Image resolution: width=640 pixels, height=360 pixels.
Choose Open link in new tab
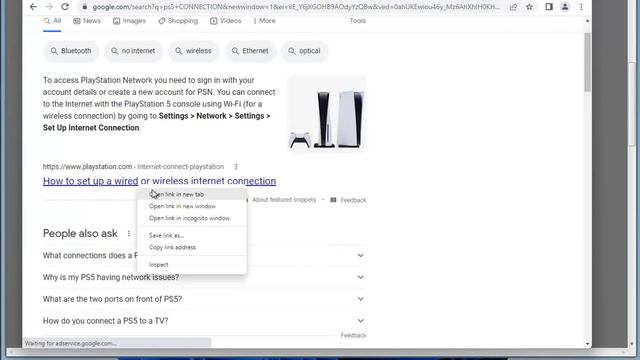(x=192, y=194)
